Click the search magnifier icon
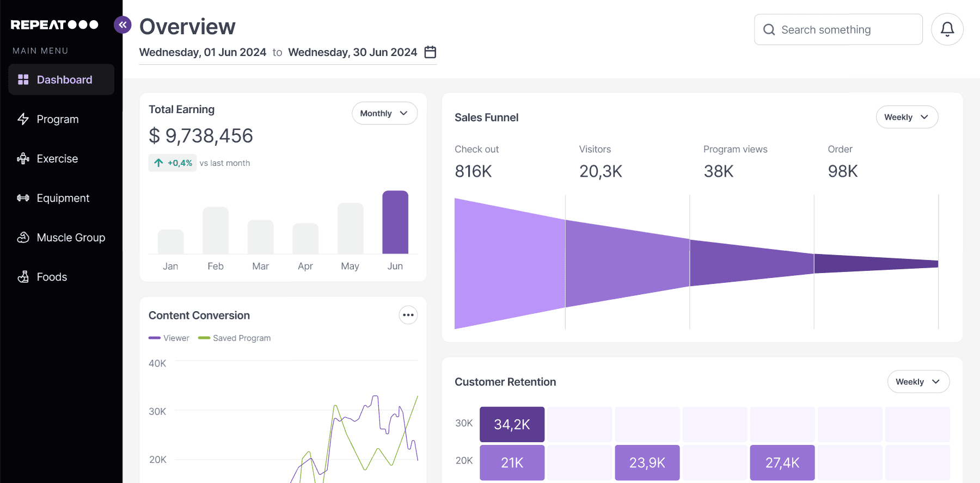Viewport: 980px width, 483px height. click(769, 29)
